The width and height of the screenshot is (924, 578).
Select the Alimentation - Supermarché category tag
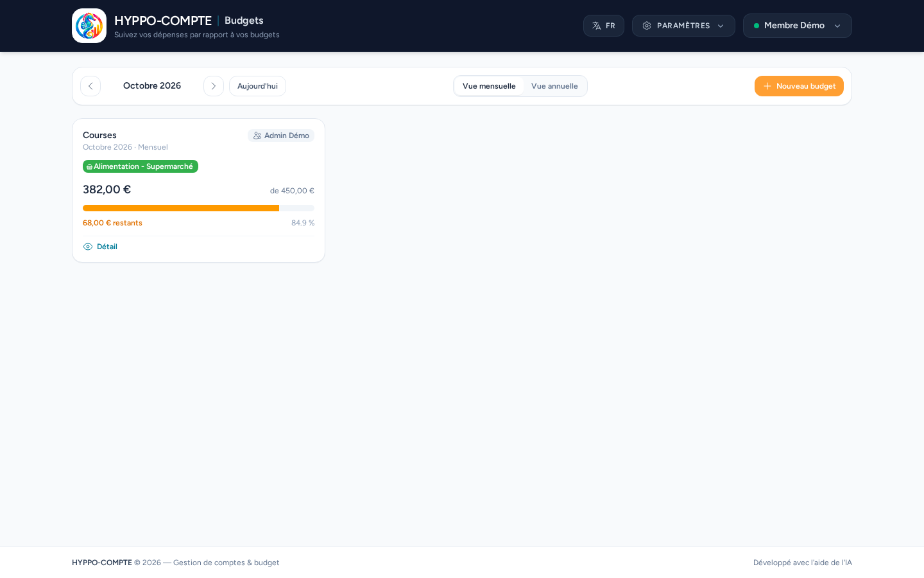point(141,166)
